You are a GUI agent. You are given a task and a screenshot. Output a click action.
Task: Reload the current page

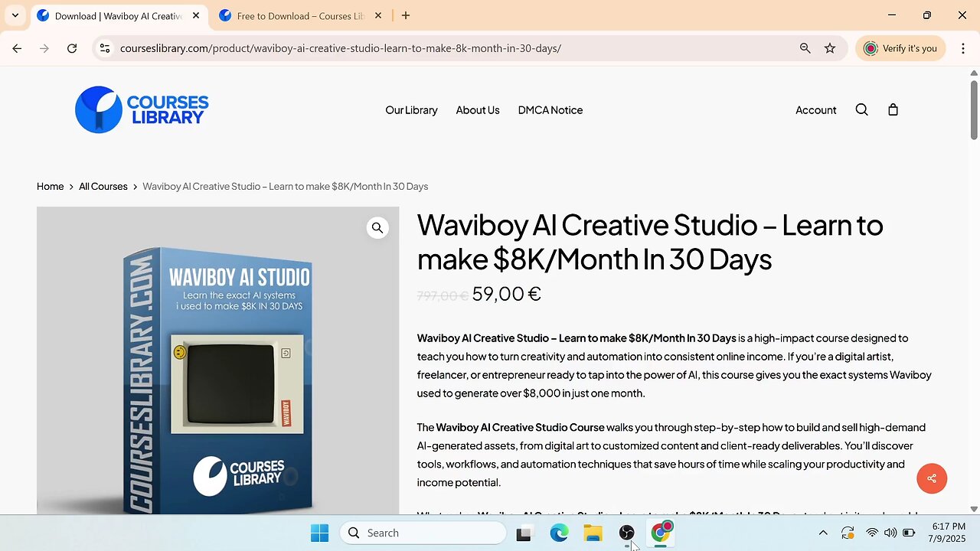(72, 48)
